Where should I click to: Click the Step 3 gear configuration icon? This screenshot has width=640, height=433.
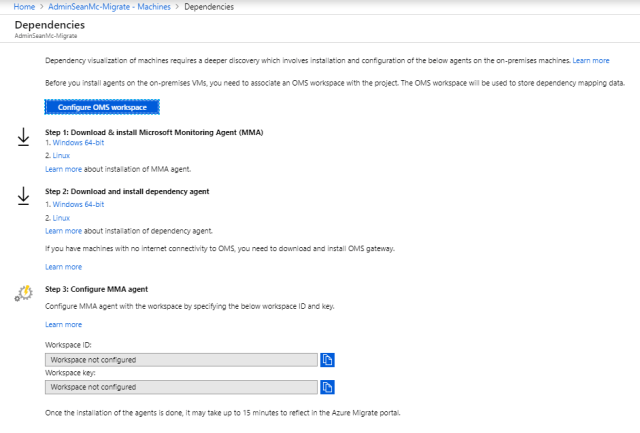coord(25,294)
